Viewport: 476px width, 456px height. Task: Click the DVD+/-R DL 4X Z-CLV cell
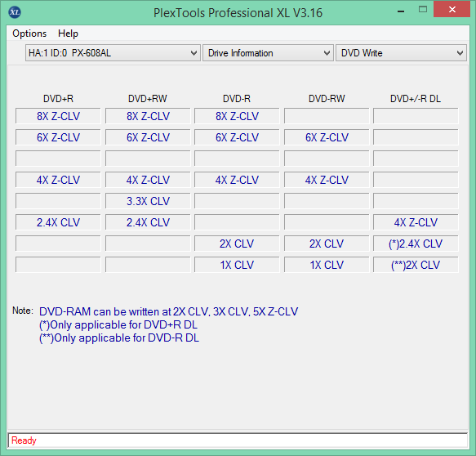click(x=416, y=222)
